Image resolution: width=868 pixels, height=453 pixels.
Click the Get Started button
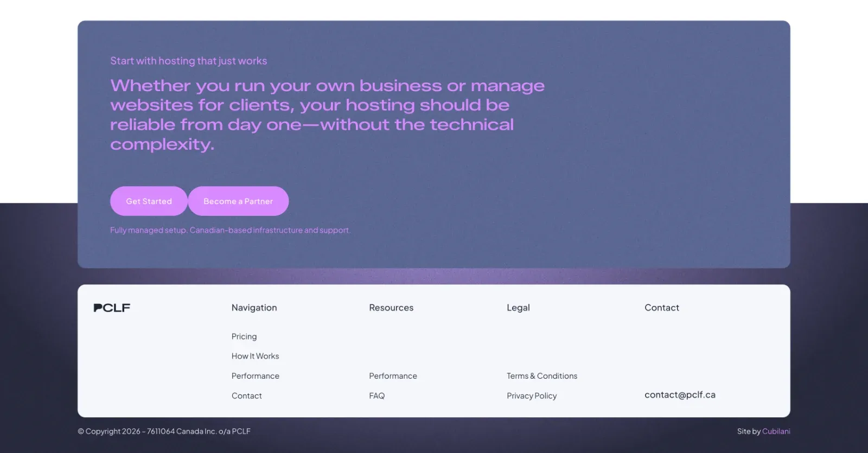click(149, 201)
